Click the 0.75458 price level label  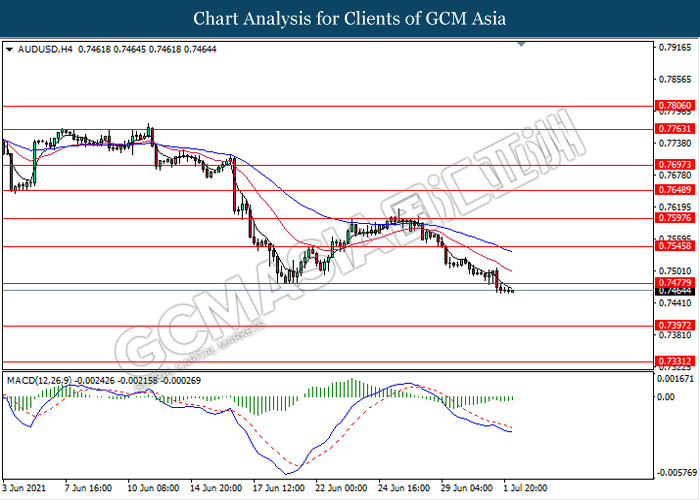tap(675, 246)
